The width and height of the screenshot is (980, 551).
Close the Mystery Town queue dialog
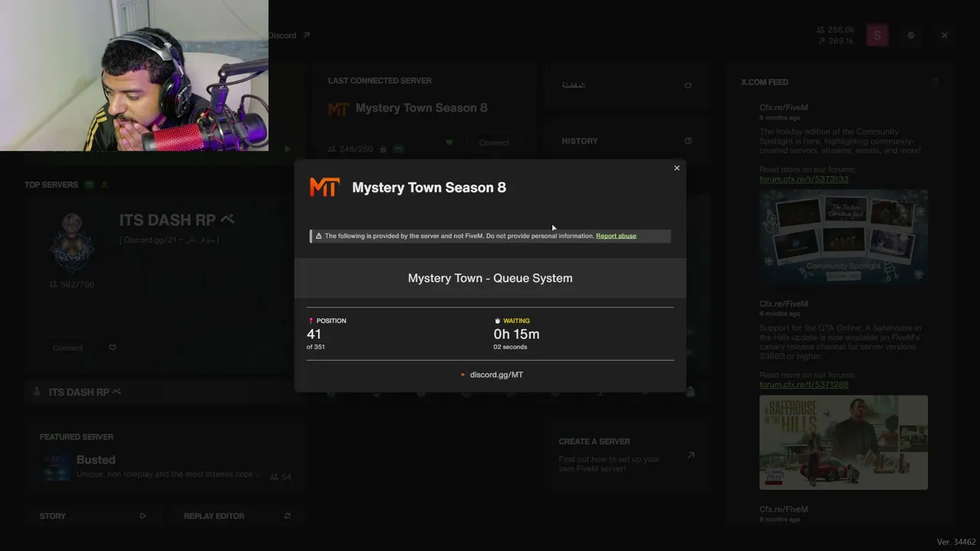(x=677, y=168)
